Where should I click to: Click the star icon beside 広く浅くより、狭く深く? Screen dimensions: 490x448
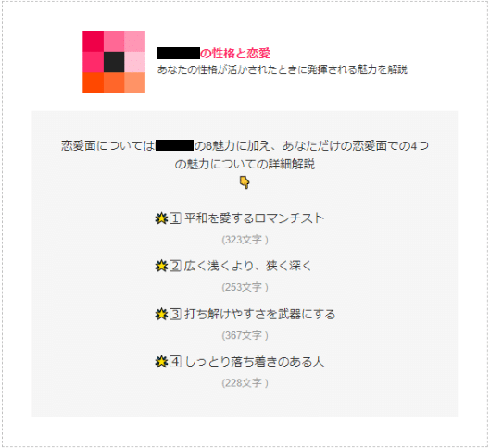click(x=161, y=266)
